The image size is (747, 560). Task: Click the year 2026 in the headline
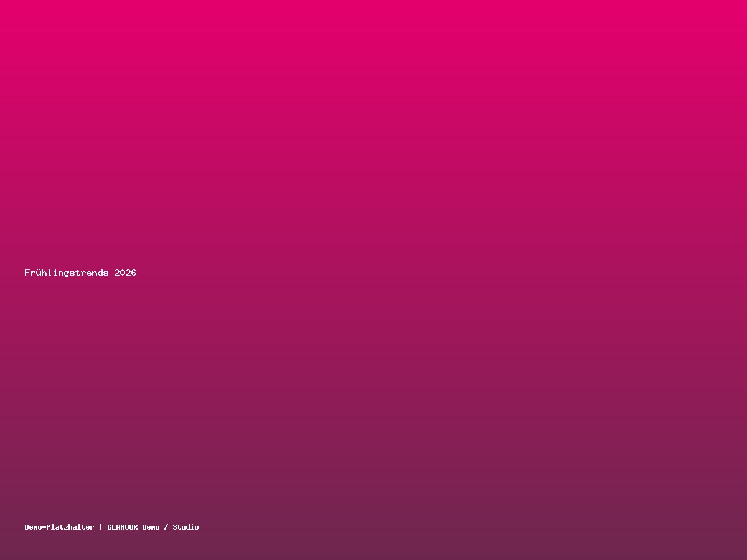tap(125, 273)
